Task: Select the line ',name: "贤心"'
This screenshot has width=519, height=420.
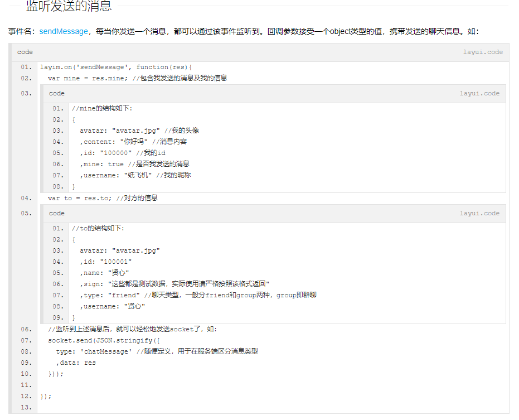Action: click(104, 273)
